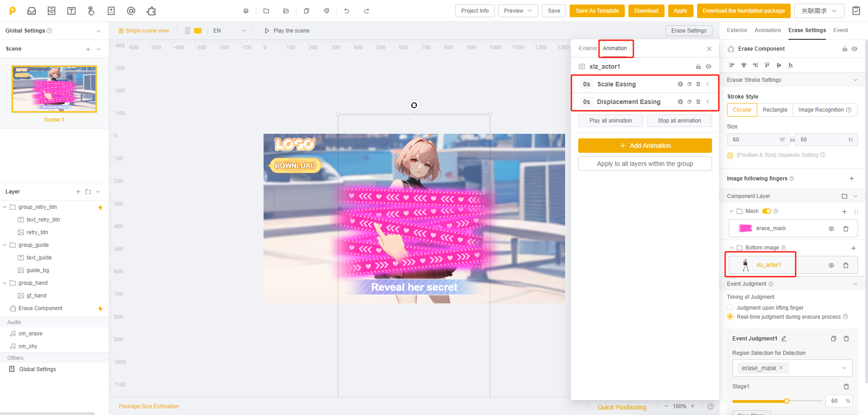Image resolution: width=868 pixels, height=415 pixels.
Task: Click Stop all animation button
Action: click(x=679, y=121)
